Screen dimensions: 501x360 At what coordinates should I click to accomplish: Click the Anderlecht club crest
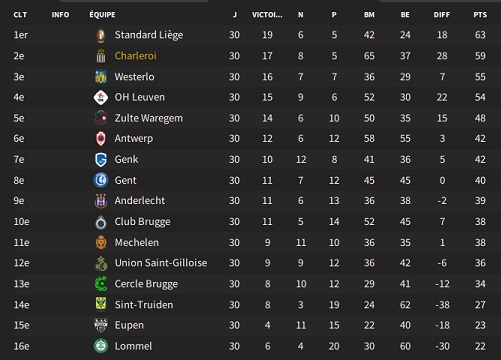tap(101, 201)
